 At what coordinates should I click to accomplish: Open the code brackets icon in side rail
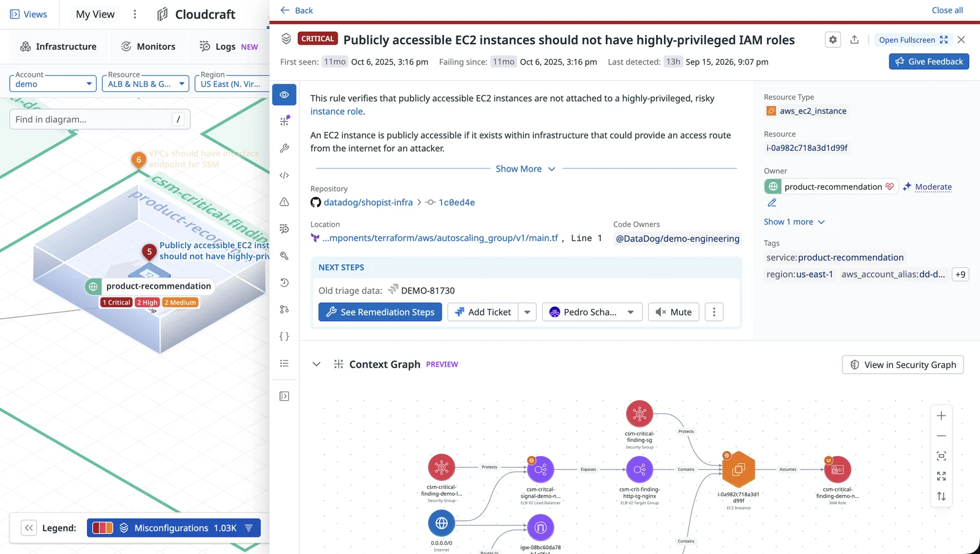[x=284, y=175]
